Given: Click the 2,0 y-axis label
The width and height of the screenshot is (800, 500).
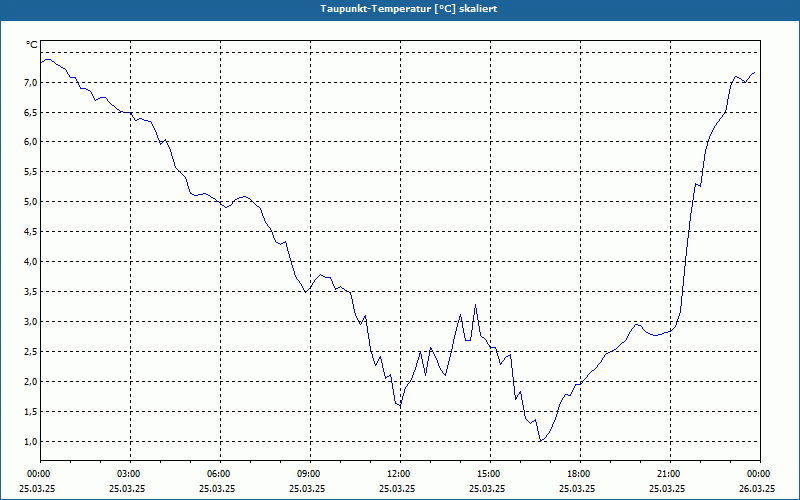Looking at the screenshot, I should point(31,382).
